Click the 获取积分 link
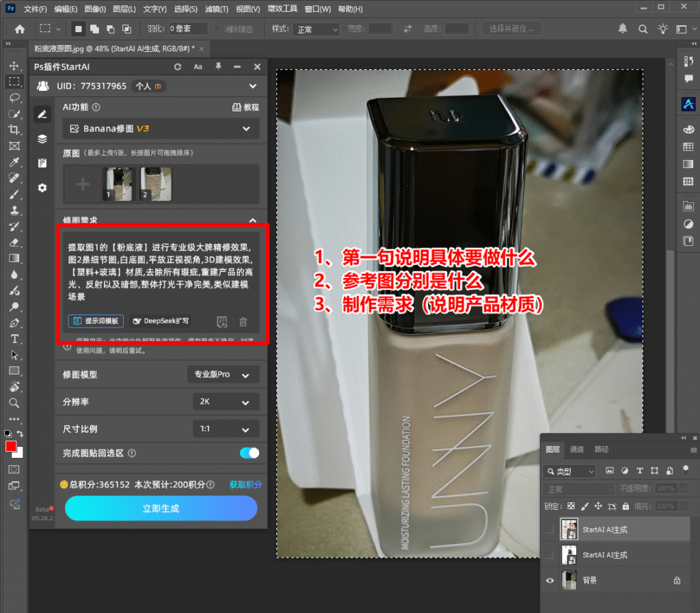 click(x=245, y=485)
